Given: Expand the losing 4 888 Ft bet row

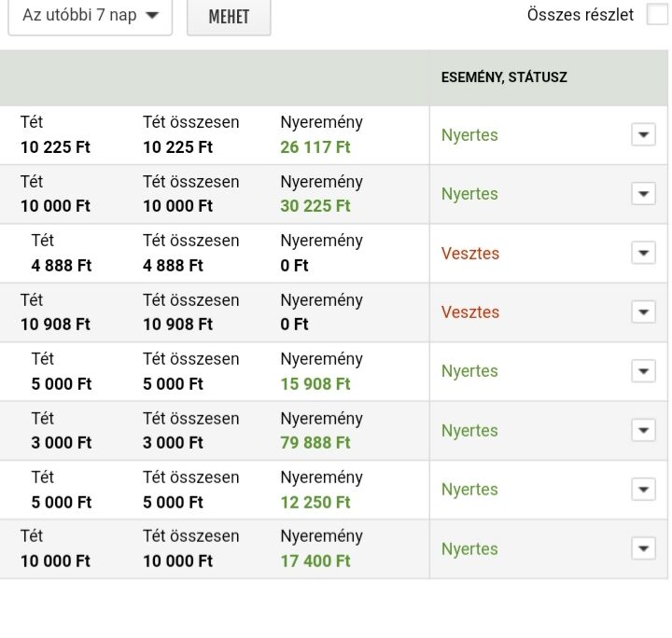Looking at the screenshot, I should pos(643,253).
